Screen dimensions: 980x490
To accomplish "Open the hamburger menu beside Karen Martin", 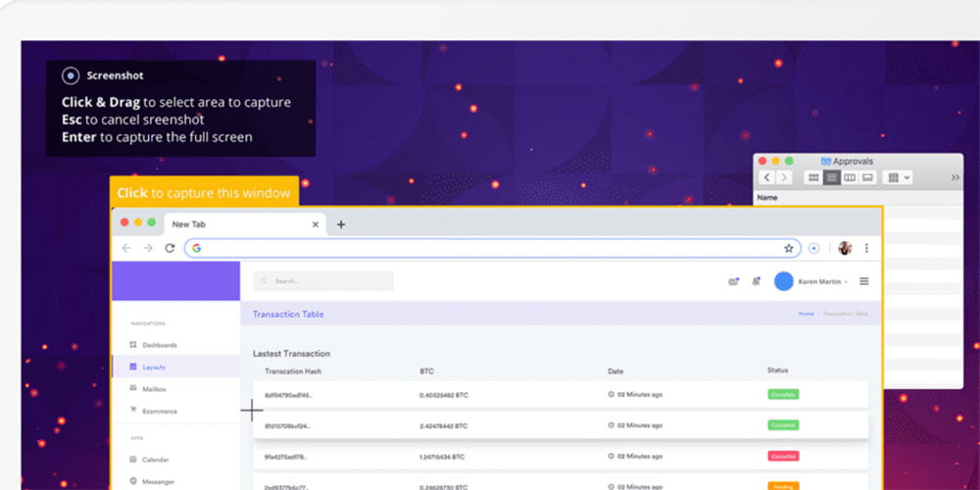I will click(863, 281).
